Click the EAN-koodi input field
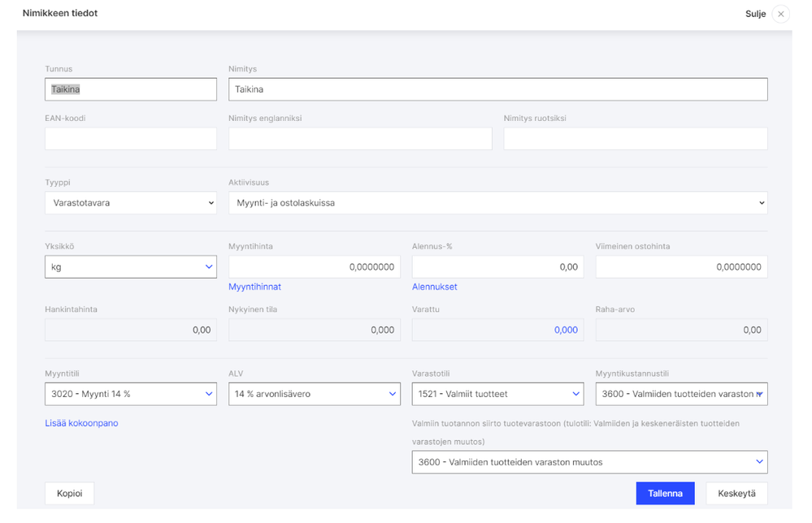Image resolution: width=812 pixels, height=523 pixels. tap(130, 139)
